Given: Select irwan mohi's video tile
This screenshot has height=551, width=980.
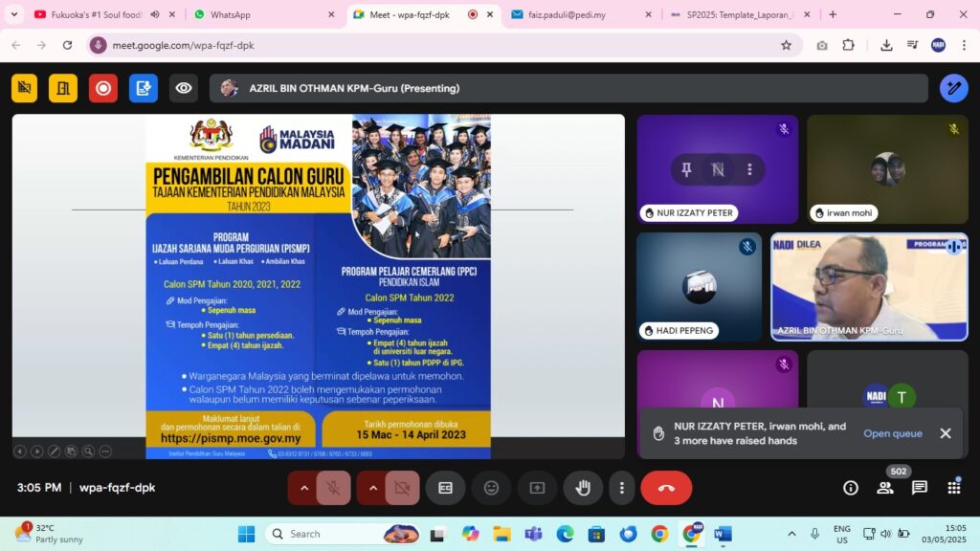Looking at the screenshot, I should pyautogui.click(x=887, y=169).
